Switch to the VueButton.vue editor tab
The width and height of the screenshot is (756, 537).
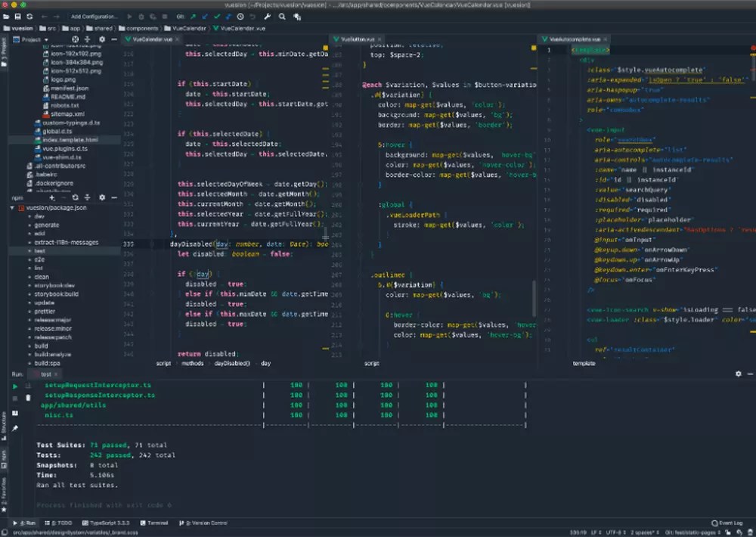(x=358, y=39)
